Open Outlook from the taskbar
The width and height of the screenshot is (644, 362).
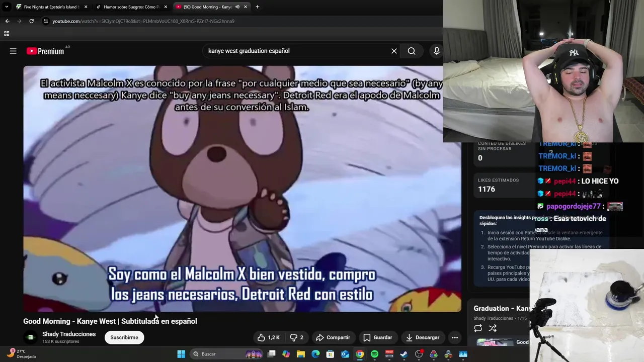click(x=345, y=354)
